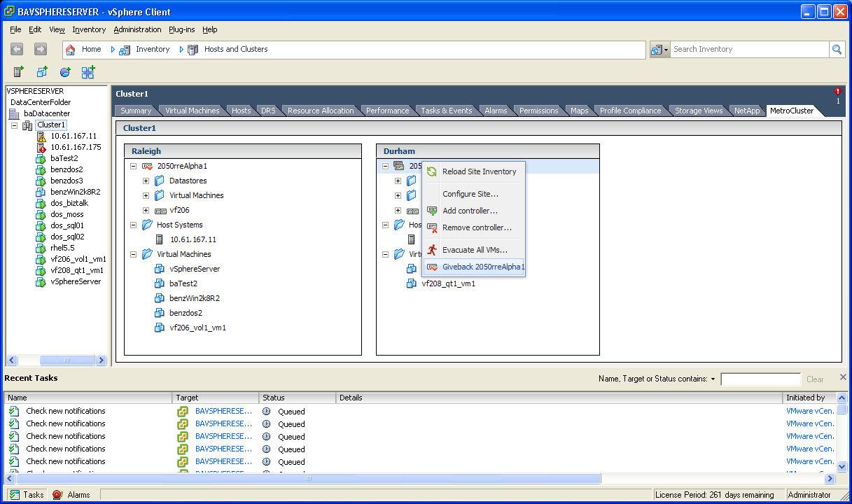Click the search magnifier icon

[x=837, y=49]
